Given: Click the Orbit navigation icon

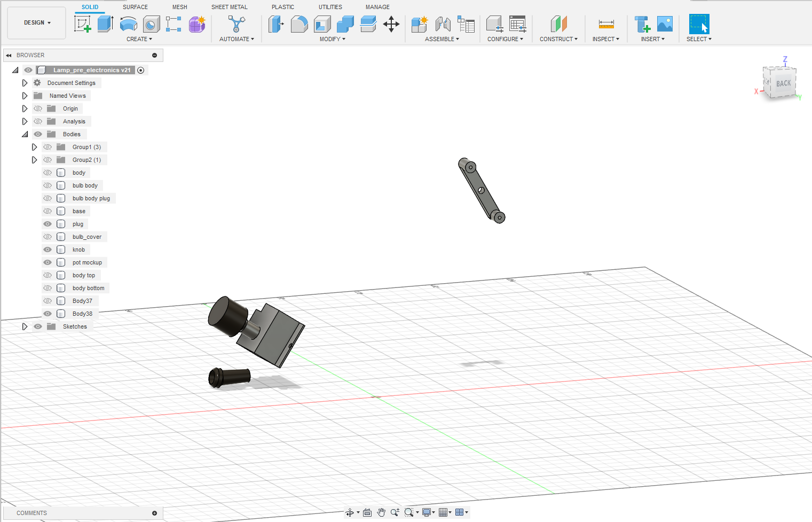Looking at the screenshot, I should 350,512.
